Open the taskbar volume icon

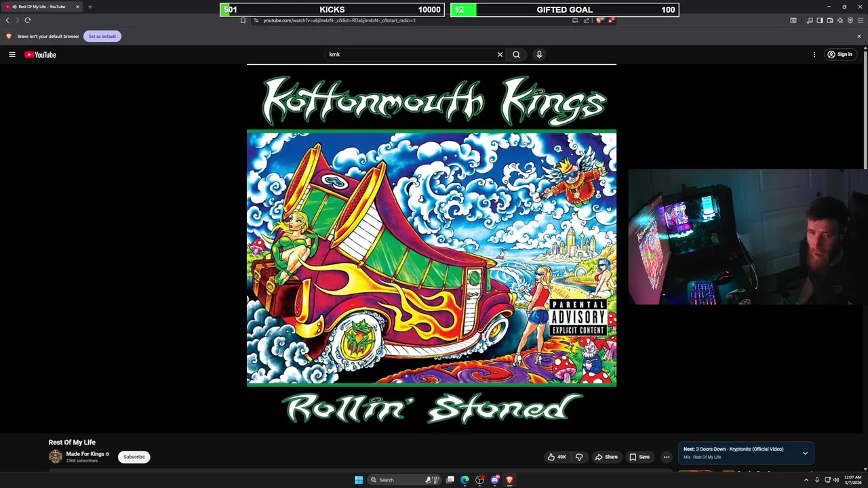click(x=835, y=480)
